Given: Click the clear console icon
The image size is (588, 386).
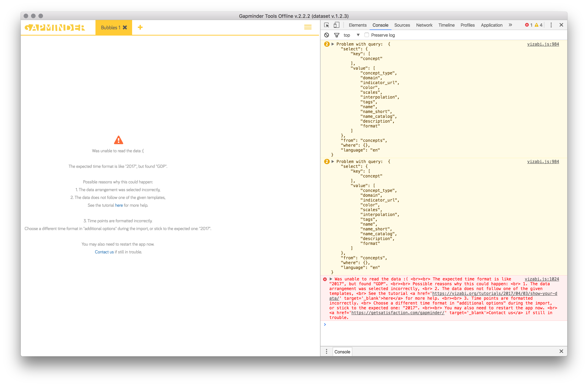Looking at the screenshot, I should [x=327, y=35].
